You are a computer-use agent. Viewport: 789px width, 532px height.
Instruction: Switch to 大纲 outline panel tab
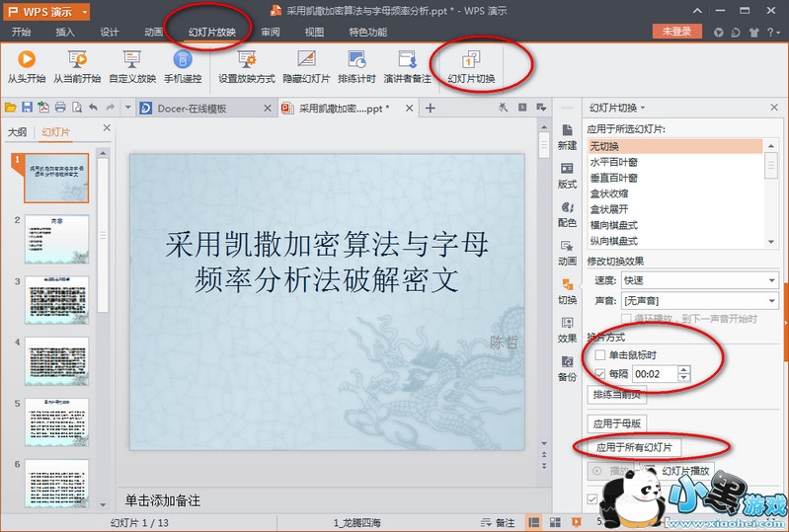click(17, 131)
